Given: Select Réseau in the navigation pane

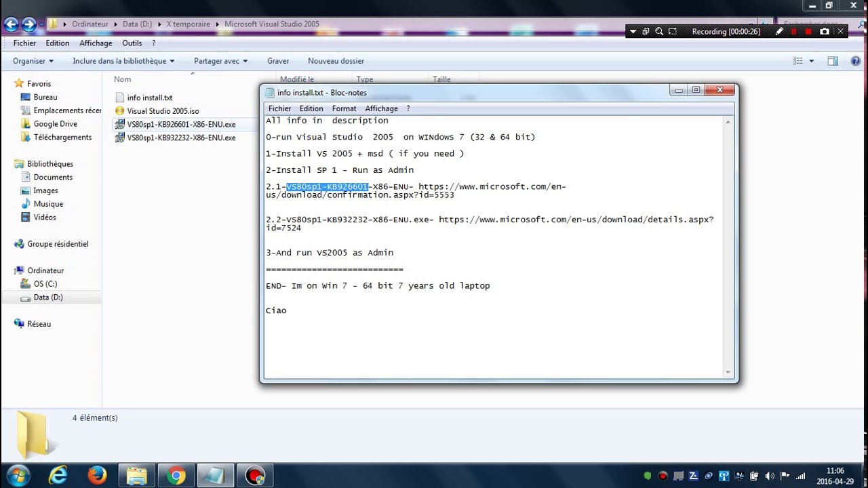Looking at the screenshot, I should coord(39,324).
